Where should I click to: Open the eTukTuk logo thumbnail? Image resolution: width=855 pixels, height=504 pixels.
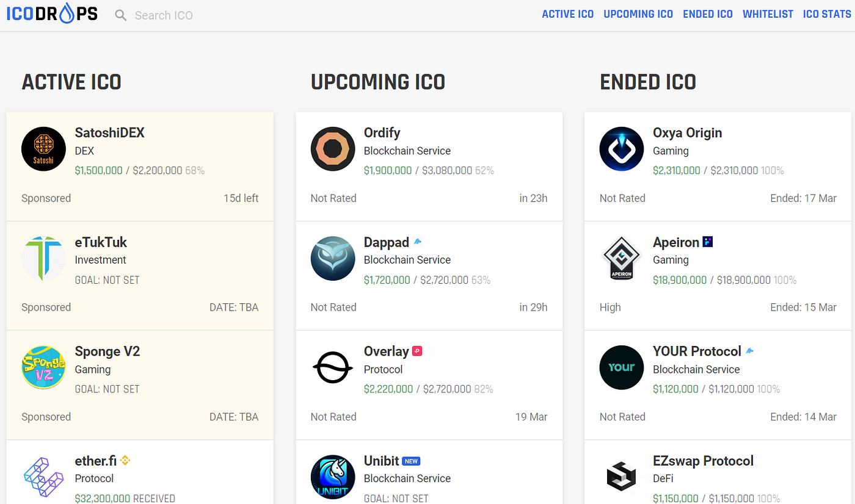[x=43, y=259]
